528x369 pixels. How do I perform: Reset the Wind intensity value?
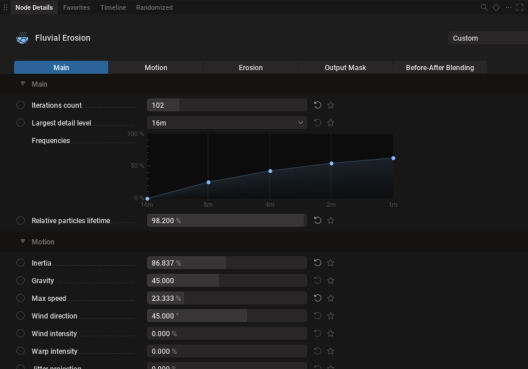point(317,333)
